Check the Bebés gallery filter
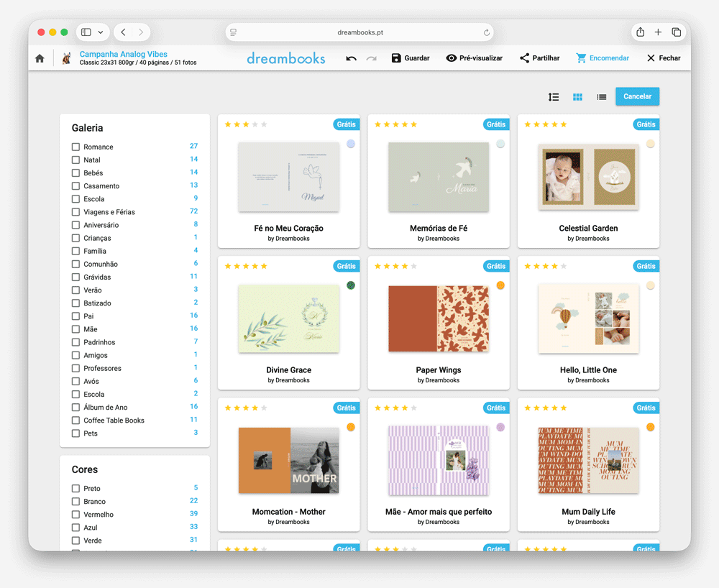Screen dimensions: 719x588 click(x=75, y=173)
